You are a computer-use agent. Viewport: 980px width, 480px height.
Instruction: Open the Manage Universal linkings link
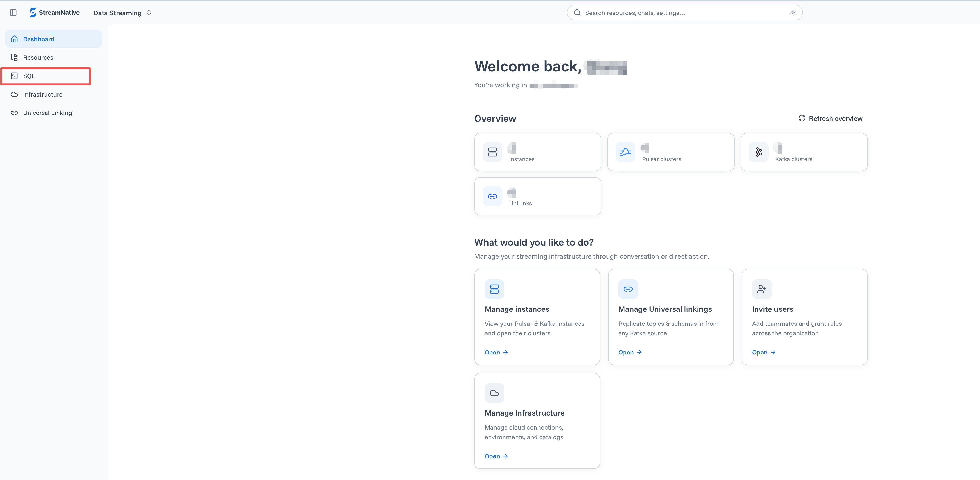coord(630,352)
